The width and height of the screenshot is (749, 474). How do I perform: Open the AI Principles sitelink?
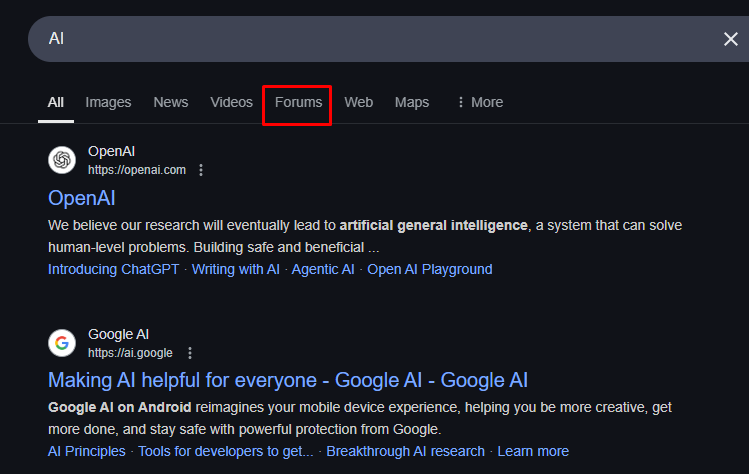tap(86, 452)
